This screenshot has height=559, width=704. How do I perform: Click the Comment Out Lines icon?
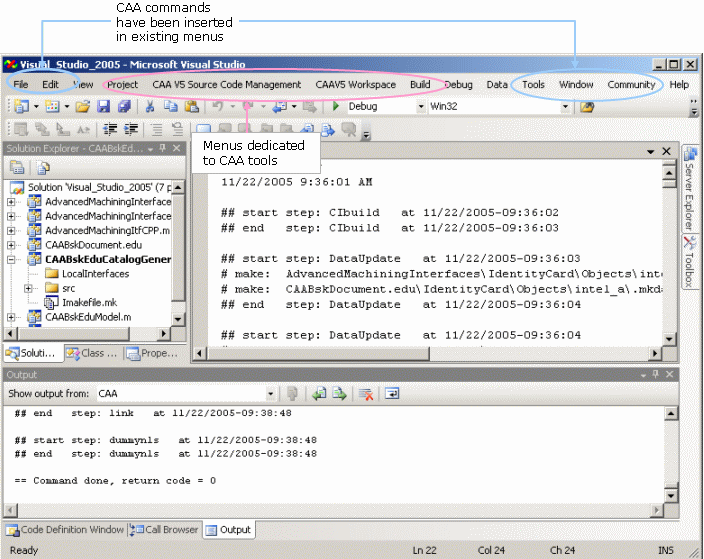pos(157,130)
